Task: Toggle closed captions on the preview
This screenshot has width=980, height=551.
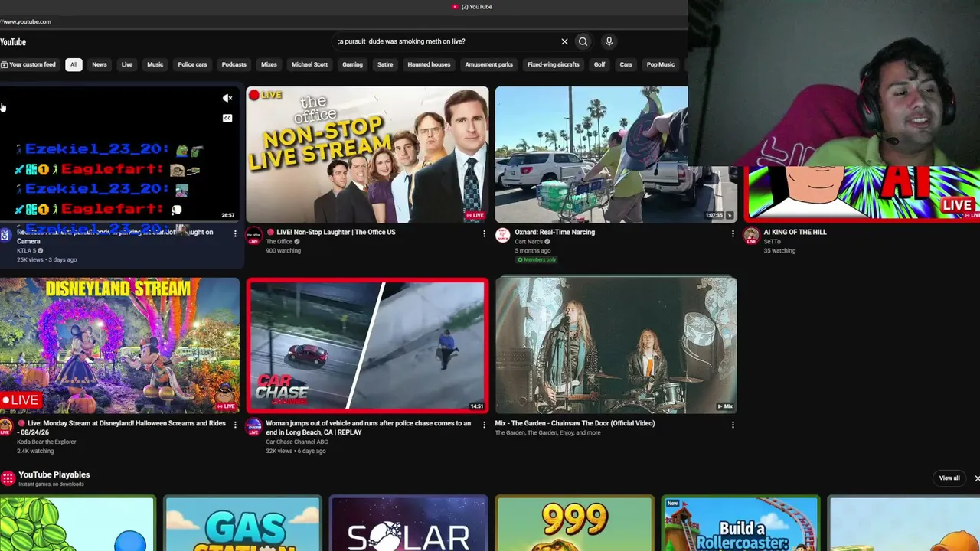Action: 227,118
